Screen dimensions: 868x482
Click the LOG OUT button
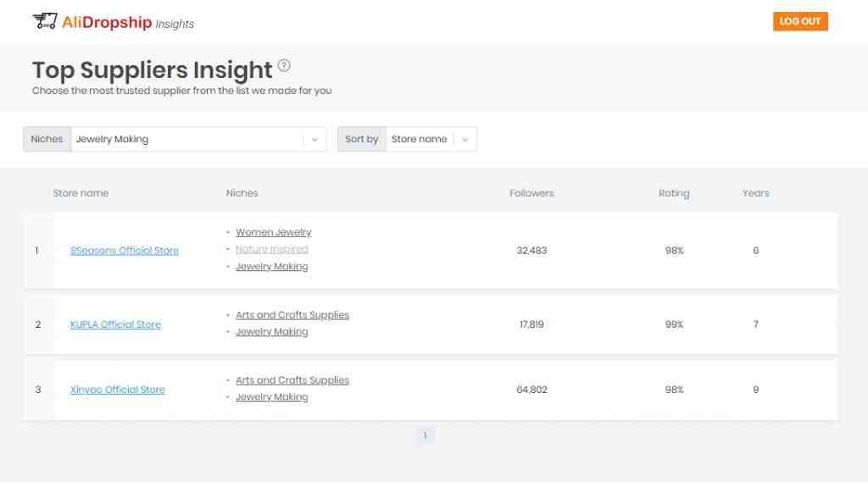click(x=800, y=21)
